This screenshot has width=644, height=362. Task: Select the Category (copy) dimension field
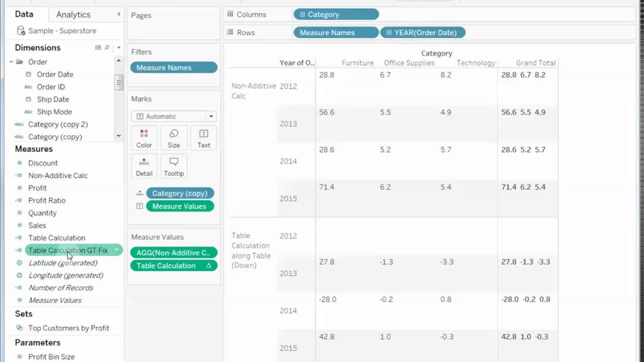point(55,137)
